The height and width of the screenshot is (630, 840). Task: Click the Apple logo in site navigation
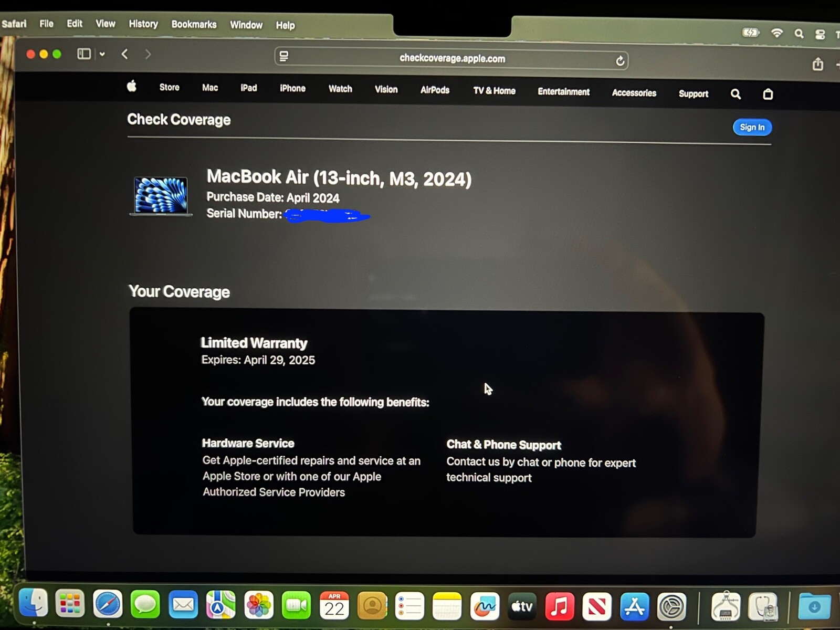[x=132, y=86]
